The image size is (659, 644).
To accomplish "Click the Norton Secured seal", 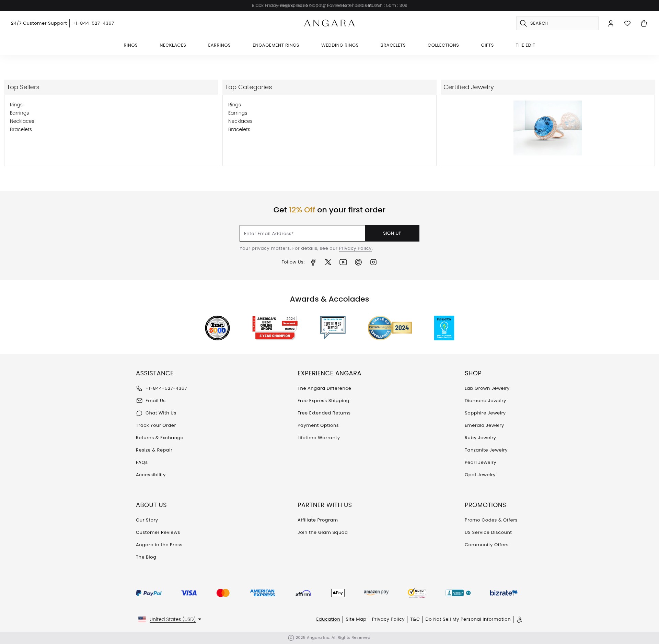I will 417,593.
